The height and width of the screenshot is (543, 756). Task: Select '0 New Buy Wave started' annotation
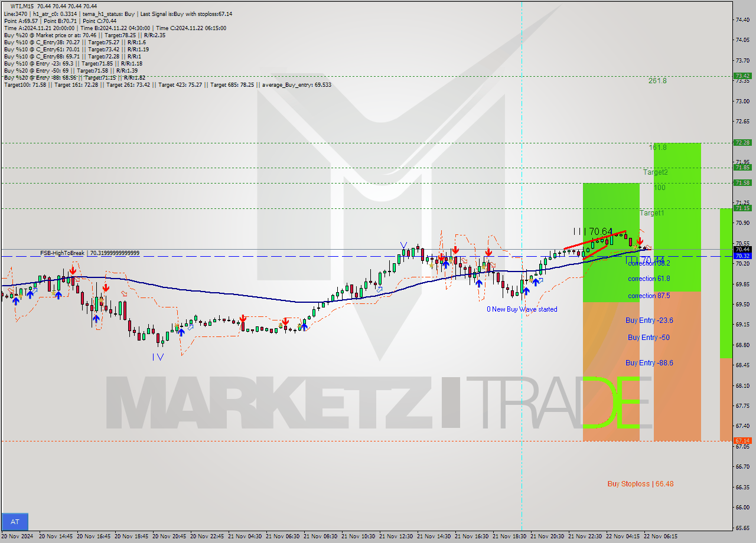[x=522, y=309]
